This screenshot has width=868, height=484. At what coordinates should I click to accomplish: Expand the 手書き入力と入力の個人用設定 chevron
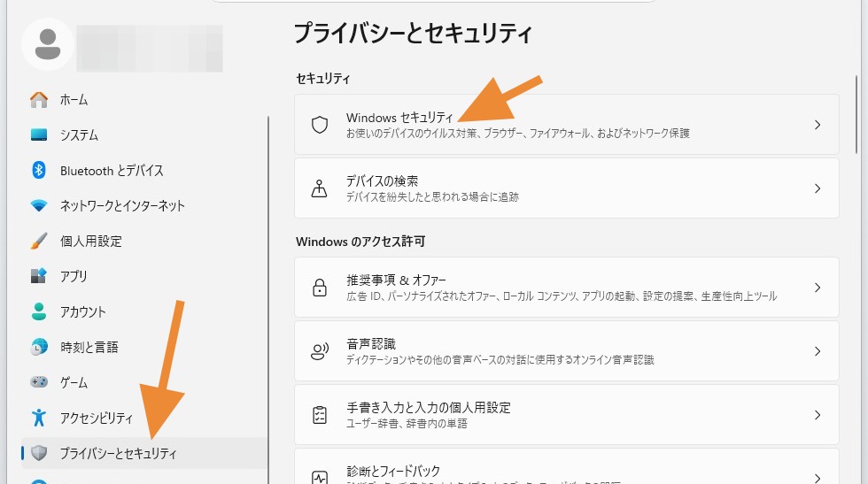817,415
